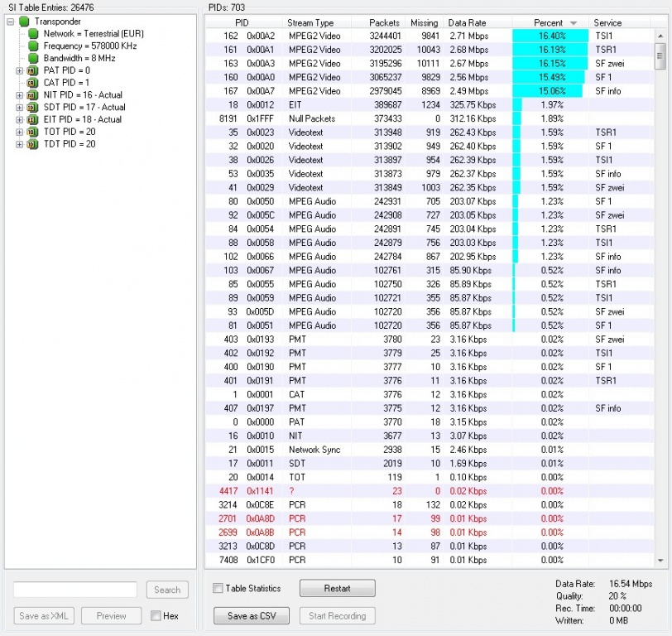The image size is (672, 636).
Task: Click the TDT PID = 20 table icon
Action: click(x=32, y=144)
